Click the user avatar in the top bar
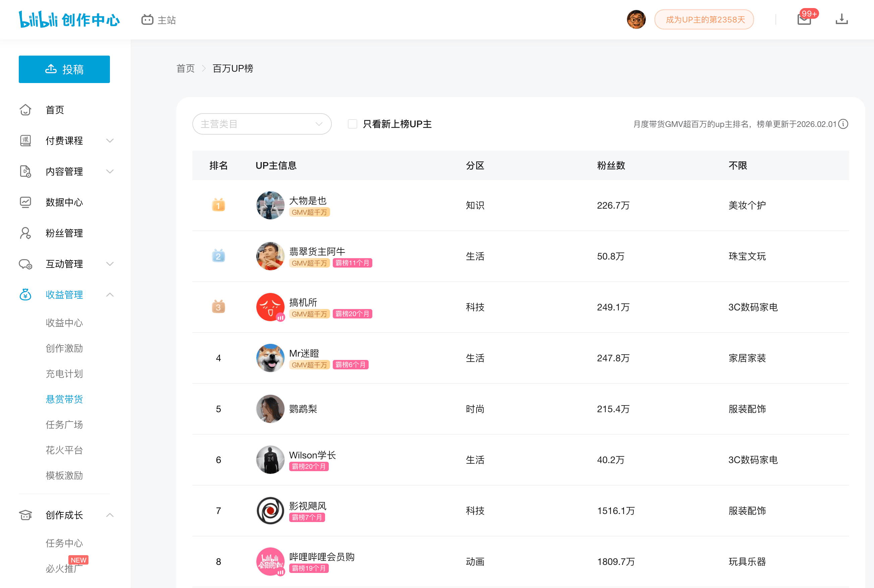 636,19
